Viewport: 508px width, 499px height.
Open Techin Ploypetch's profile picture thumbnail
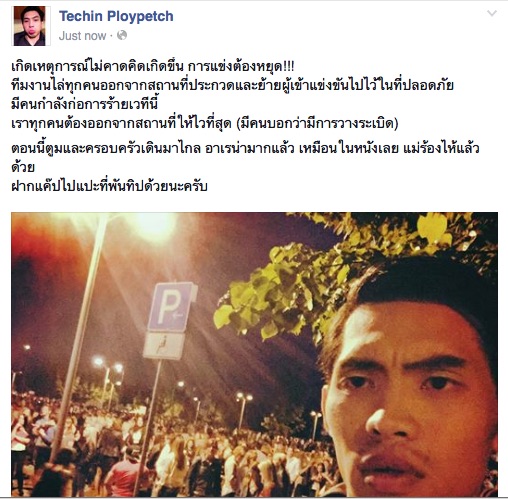coord(32,26)
